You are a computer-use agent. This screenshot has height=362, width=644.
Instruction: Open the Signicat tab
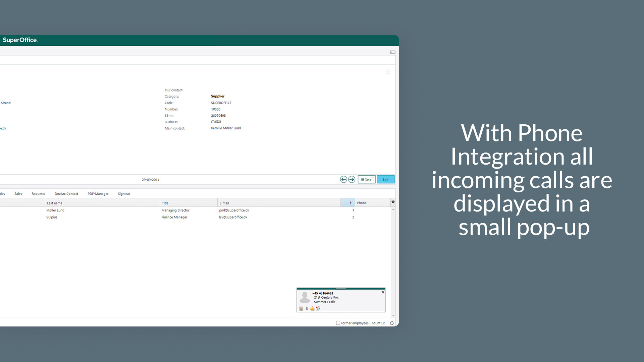tap(124, 194)
